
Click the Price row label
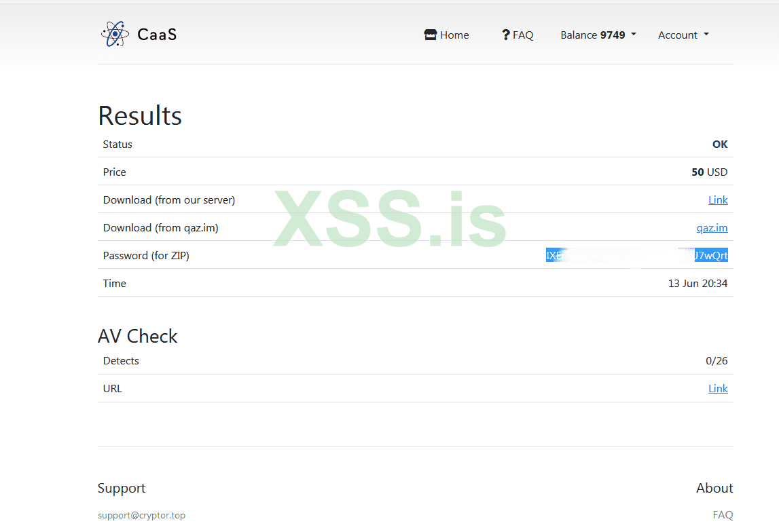[114, 172]
